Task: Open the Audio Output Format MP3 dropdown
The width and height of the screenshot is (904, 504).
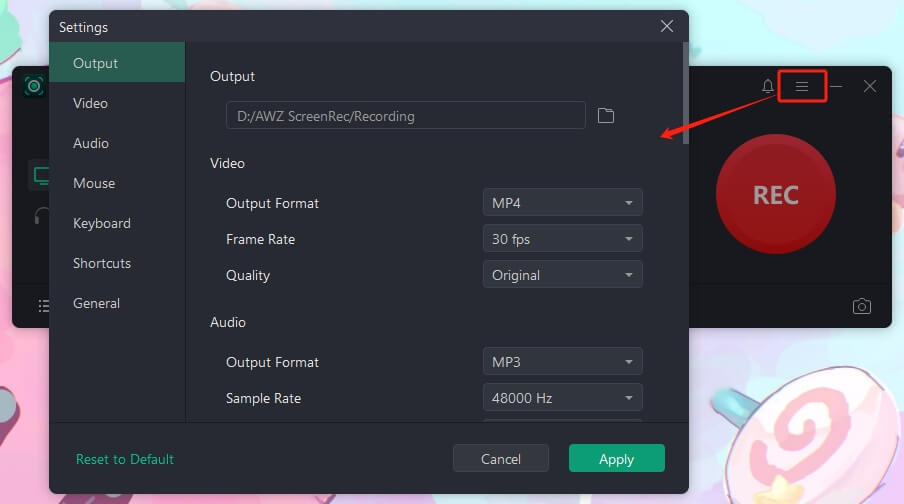Action: click(562, 362)
